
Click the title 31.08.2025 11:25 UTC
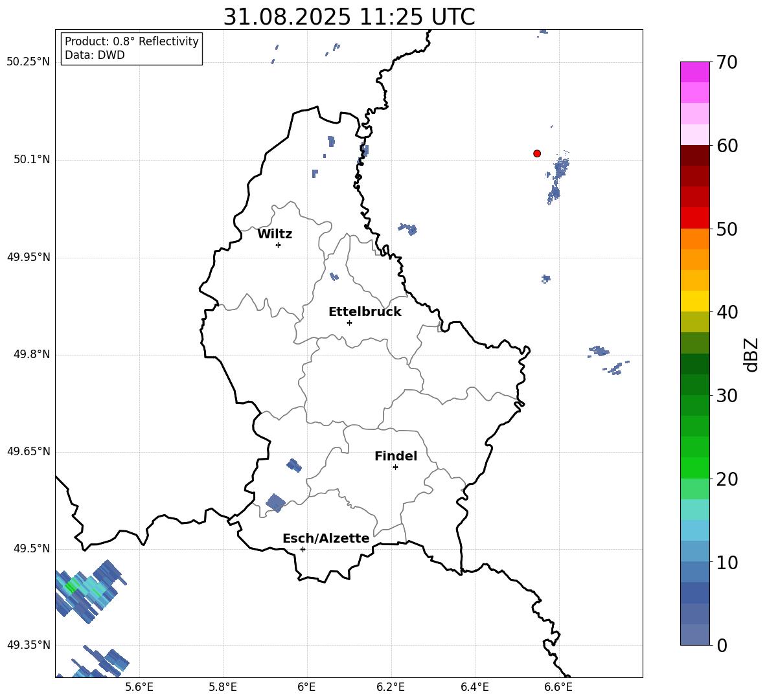[x=349, y=17]
